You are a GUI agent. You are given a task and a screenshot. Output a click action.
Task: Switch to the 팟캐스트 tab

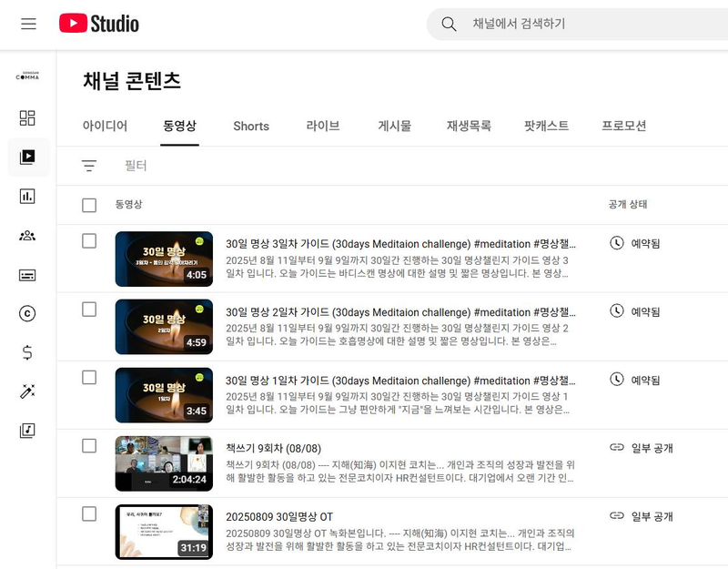tap(546, 126)
